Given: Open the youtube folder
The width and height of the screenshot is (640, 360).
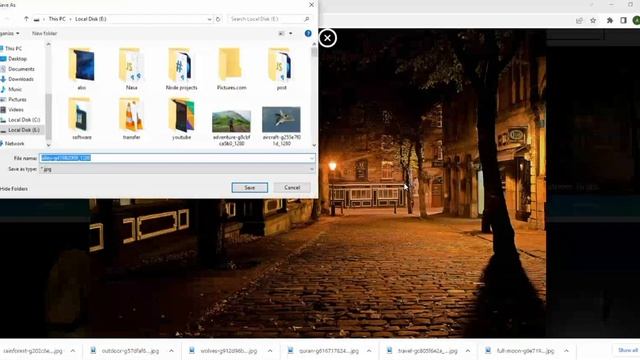Looking at the screenshot, I should coord(181,118).
